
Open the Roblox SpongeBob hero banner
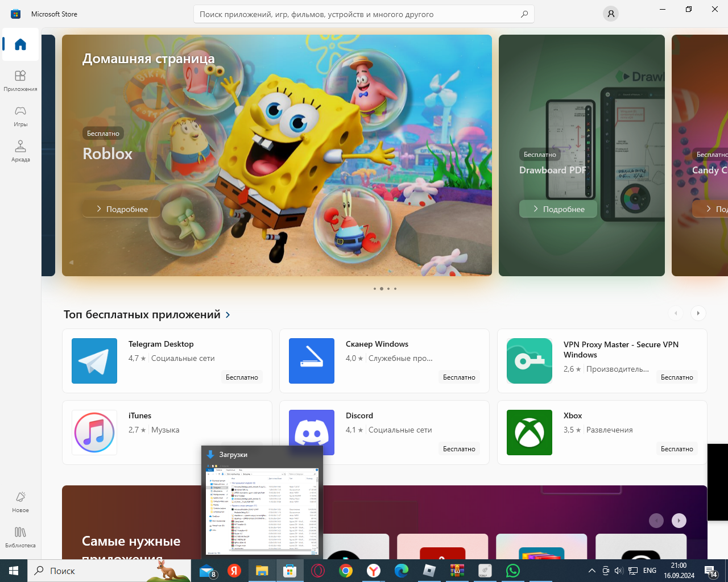coord(277,155)
